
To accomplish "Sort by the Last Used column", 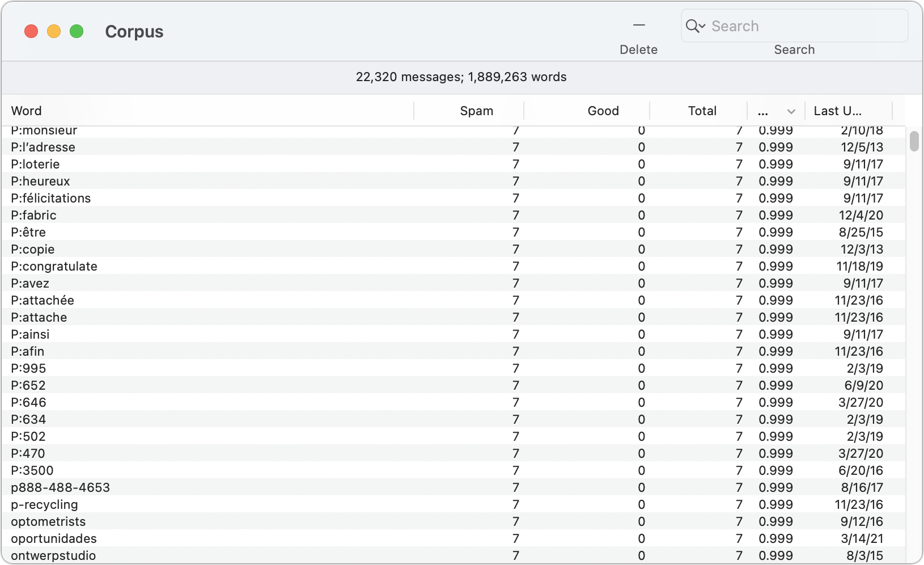I will click(839, 111).
